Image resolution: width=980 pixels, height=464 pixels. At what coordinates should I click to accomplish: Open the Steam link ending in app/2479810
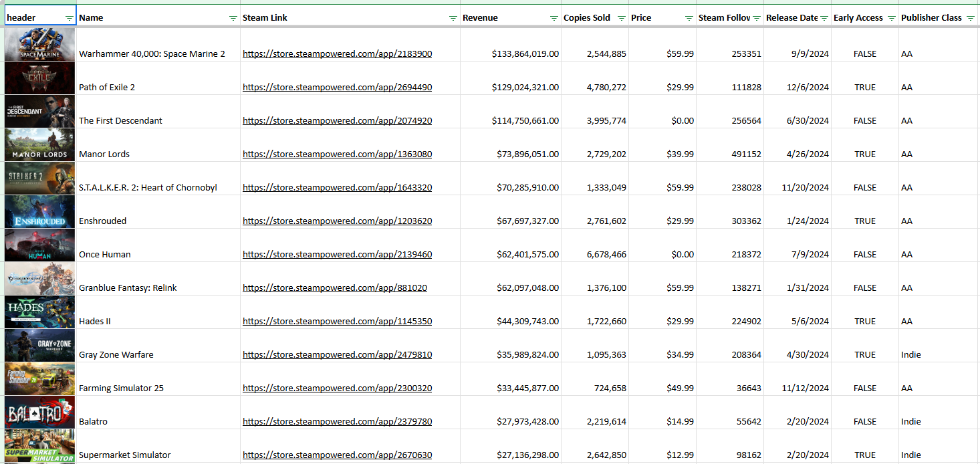[x=337, y=355]
